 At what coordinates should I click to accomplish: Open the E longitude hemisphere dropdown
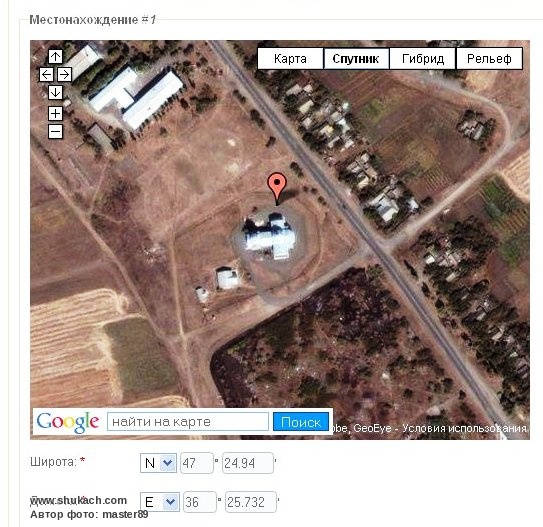pyautogui.click(x=160, y=502)
